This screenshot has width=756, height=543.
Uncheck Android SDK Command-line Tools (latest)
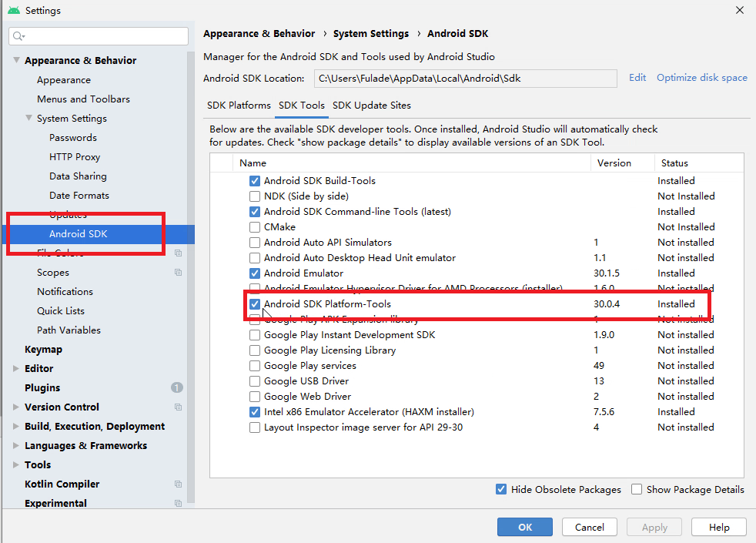tap(255, 212)
